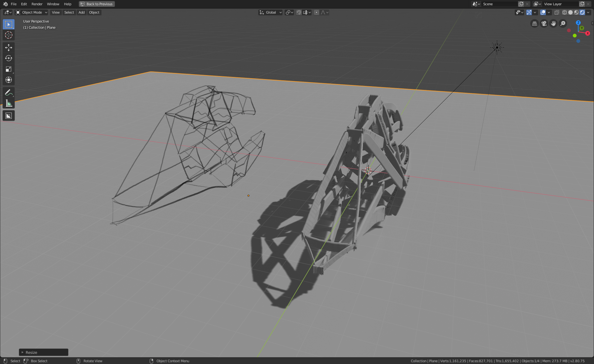594x364 pixels.
Task: Activate the 3D Cursor tool
Action: click(x=8, y=35)
